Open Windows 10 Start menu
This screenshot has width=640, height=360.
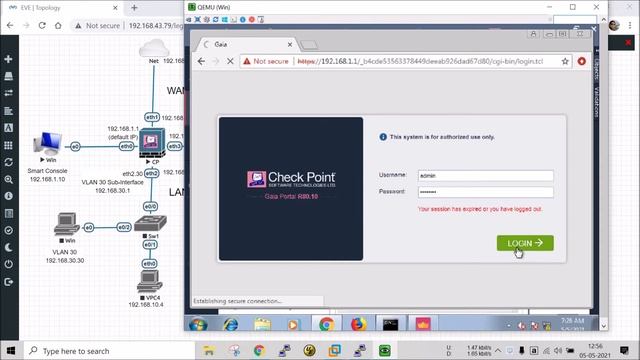coord(11,351)
